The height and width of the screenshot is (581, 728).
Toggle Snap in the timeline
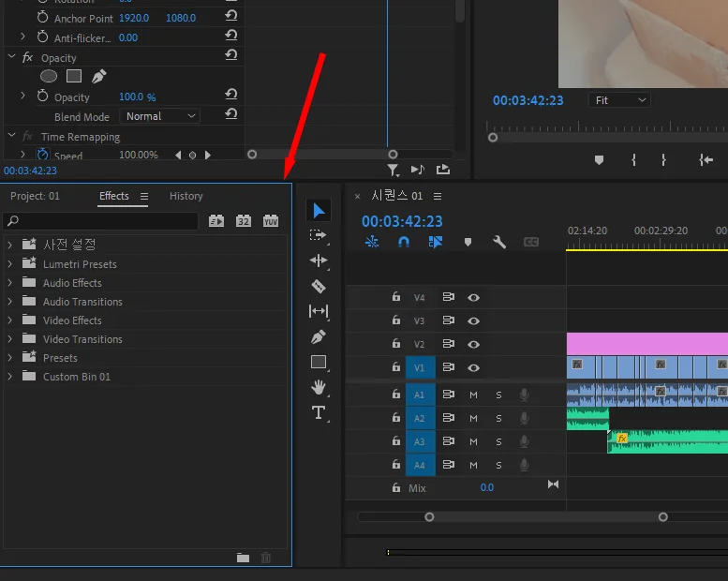tap(404, 242)
